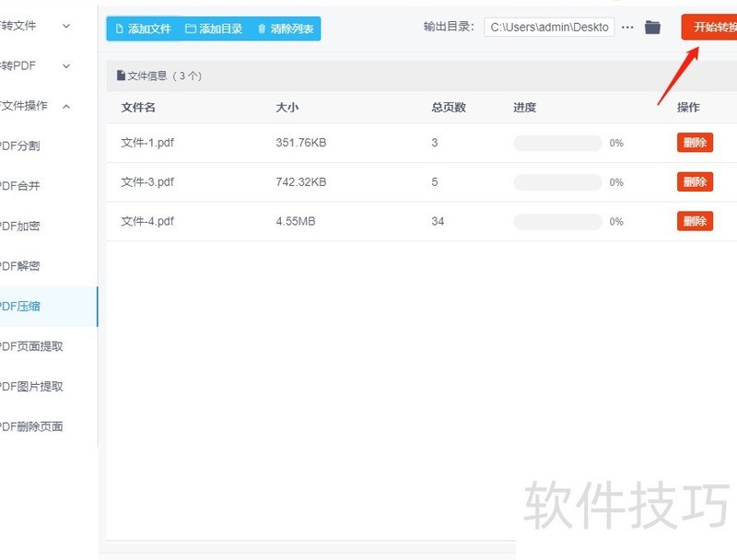Open PDF page extraction (PDF页面提取)
The height and width of the screenshot is (560, 737).
[31, 347]
